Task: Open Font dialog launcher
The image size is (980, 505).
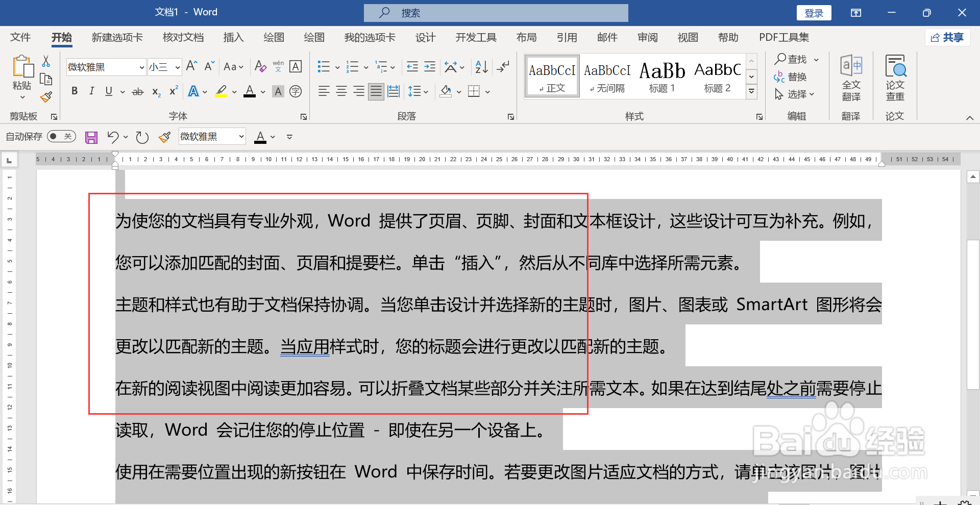Action: 304,117
